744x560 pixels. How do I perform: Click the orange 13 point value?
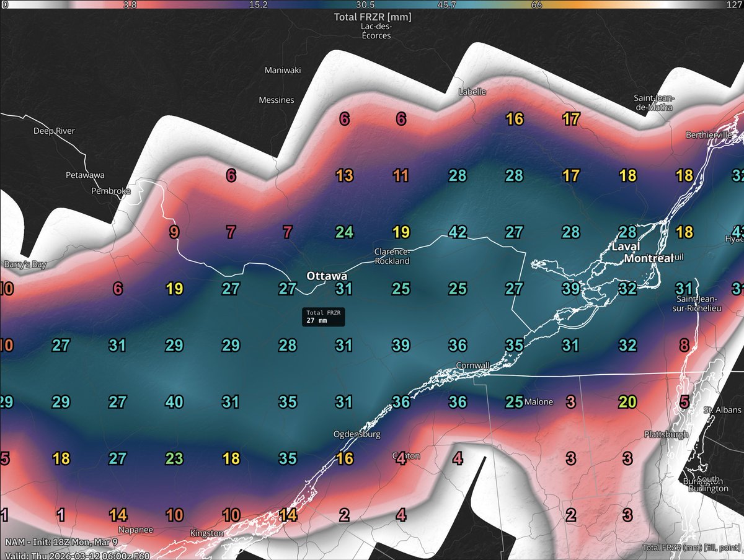point(344,176)
